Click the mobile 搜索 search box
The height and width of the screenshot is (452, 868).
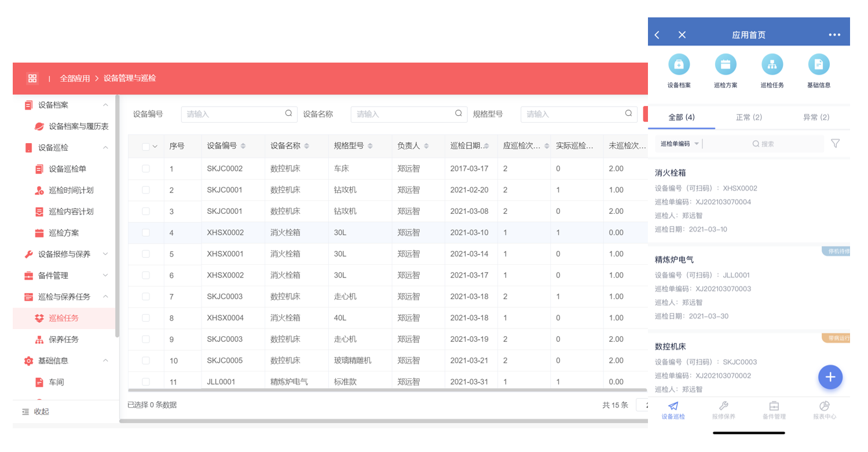(763, 144)
